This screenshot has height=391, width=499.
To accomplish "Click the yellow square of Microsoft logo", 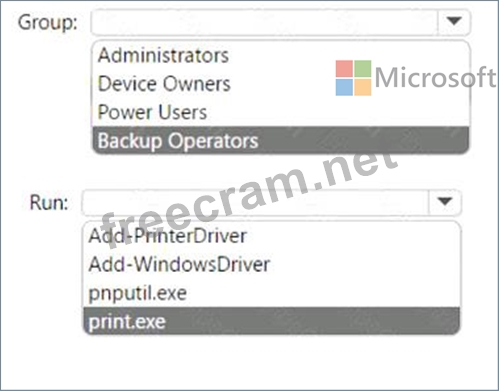I will click(363, 87).
